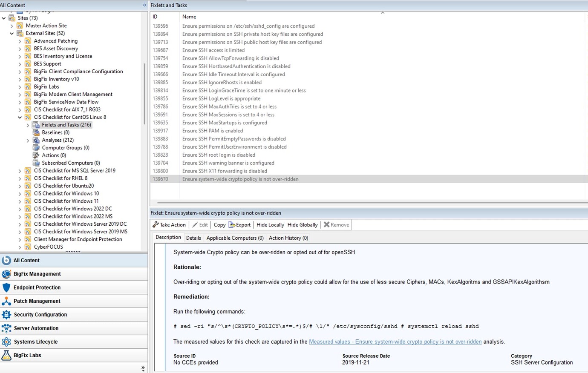
Task: Expand CIS Checklist for RHEL 8
Action: pyautogui.click(x=20, y=178)
